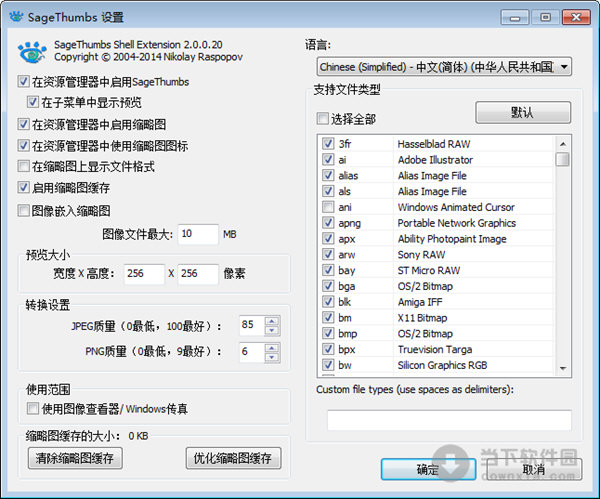Toggle 在资源管理器中使用缩略图图标 checkbox
This screenshot has height=499, width=600.
pyautogui.click(x=23, y=145)
